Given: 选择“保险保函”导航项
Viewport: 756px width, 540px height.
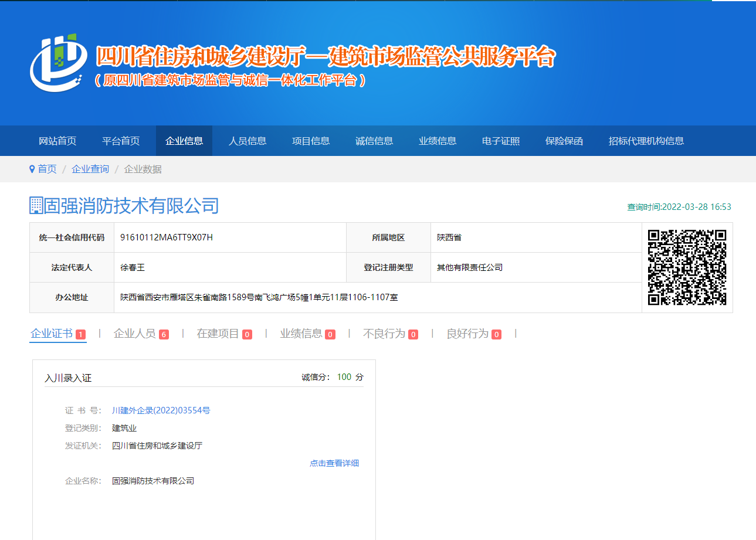Looking at the screenshot, I should click(x=564, y=141).
